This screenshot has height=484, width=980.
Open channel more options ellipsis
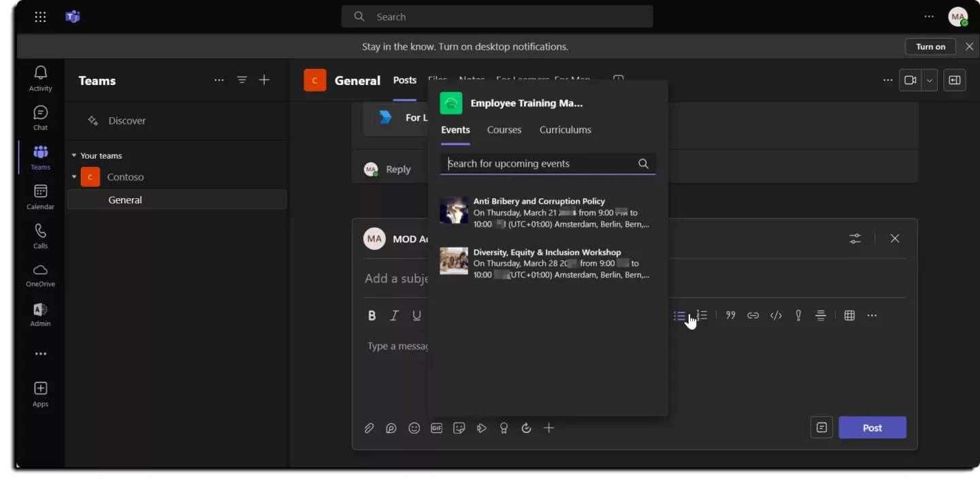coord(887,80)
